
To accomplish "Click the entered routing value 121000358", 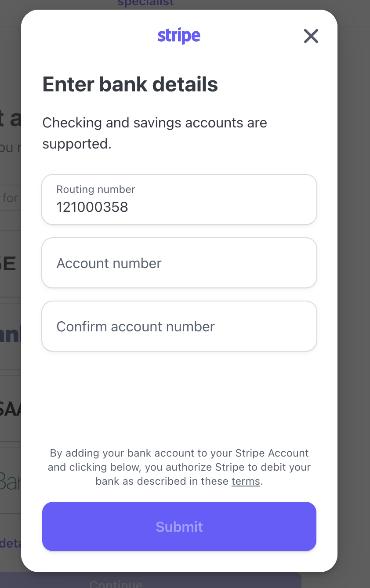I will 92,207.
